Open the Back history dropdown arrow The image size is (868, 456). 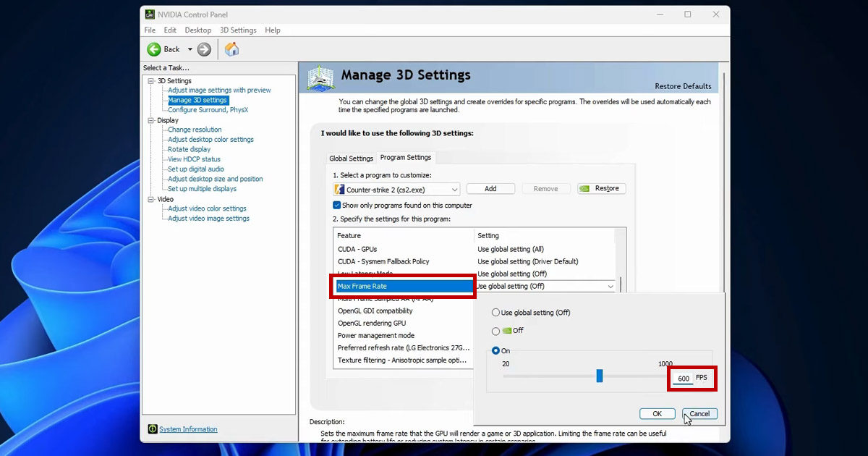tap(190, 49)
